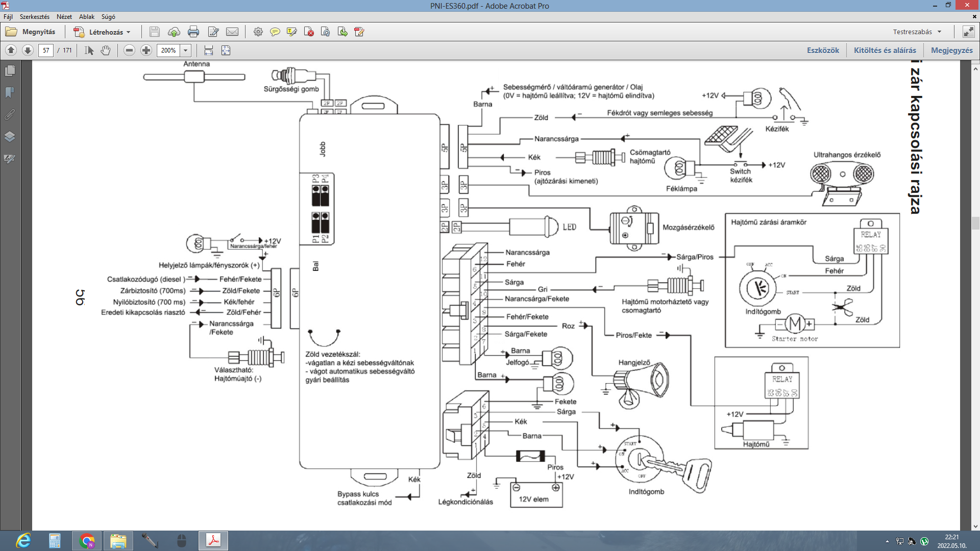Click the zoom in plus button
This screenshot has height=551, width=980.
tap(146, 51)
